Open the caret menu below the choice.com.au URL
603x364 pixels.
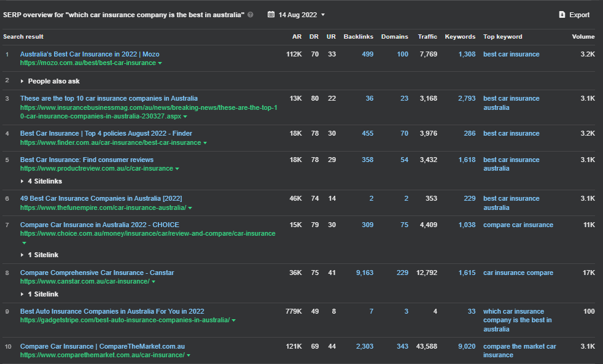pyautogui.click(x=24, y=243)
